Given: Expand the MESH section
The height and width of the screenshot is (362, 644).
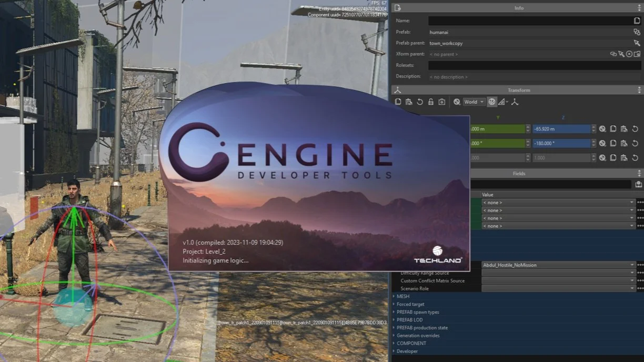Looking at the screenshot, I should [394, 296].
